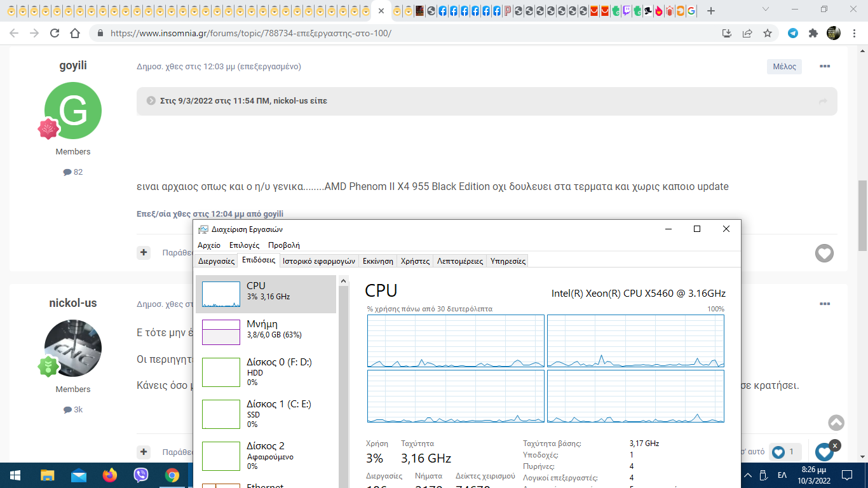Open the Chrome three-dot menu

(854, 33)
